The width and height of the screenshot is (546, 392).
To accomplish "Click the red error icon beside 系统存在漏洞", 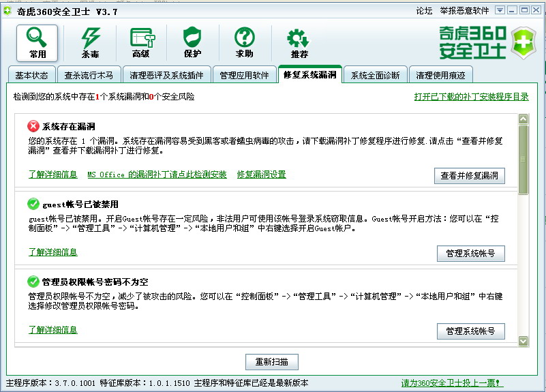I will (33, 126).
